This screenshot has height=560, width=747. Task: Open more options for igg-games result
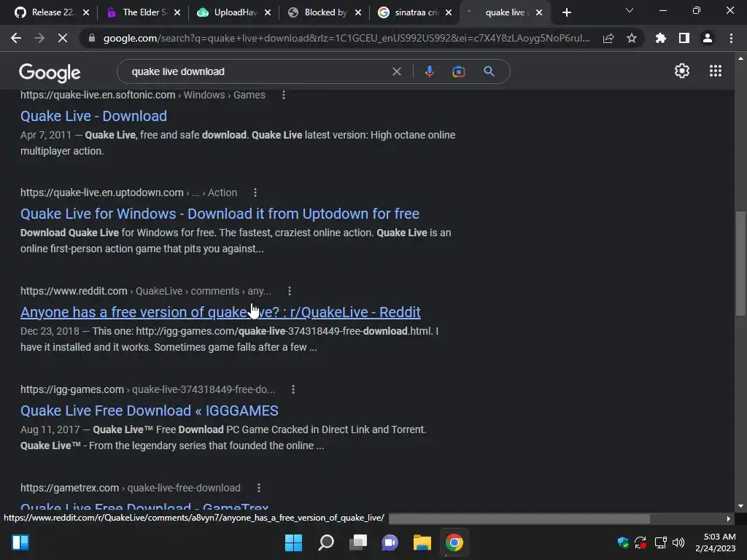293,389
